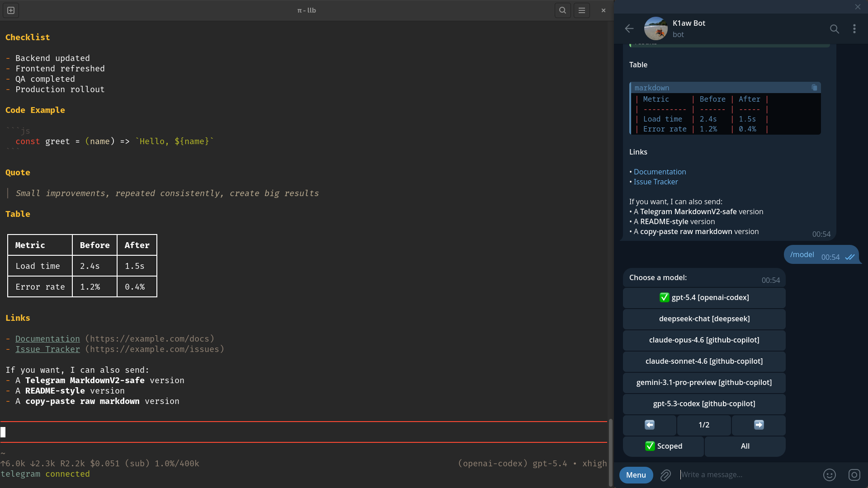
Task: Pick claude-opus-4.6 [github-copilot] model
Action: (x=704, y=340)
